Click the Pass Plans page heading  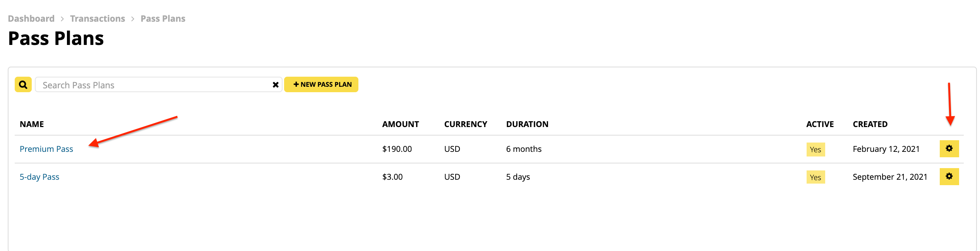(x=56, y=39)
